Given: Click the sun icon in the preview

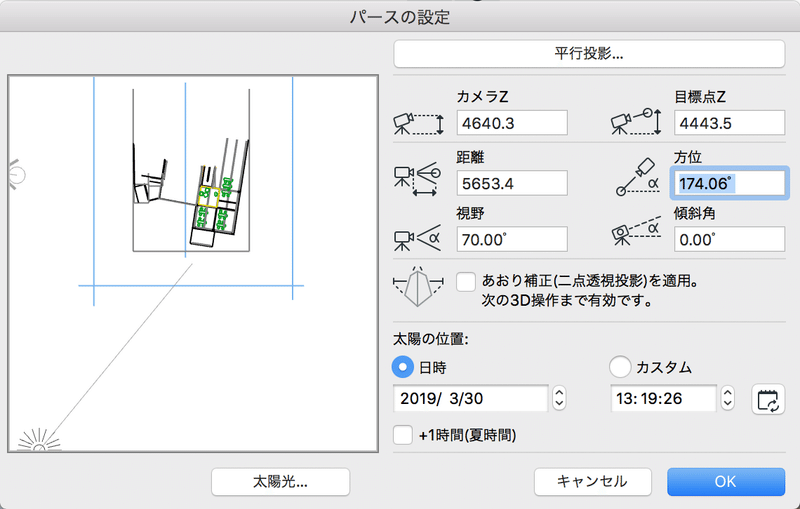Looking at the screenshot, I should pyautogui.click(x=40, y=440).
